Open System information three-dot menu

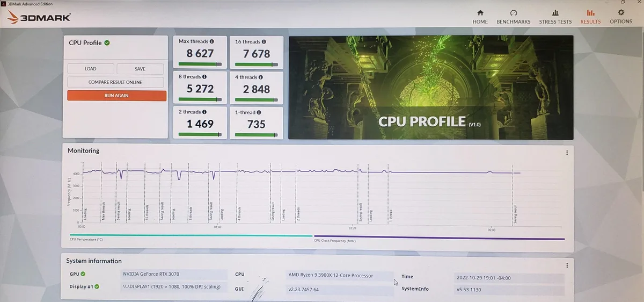coord(567,265)
